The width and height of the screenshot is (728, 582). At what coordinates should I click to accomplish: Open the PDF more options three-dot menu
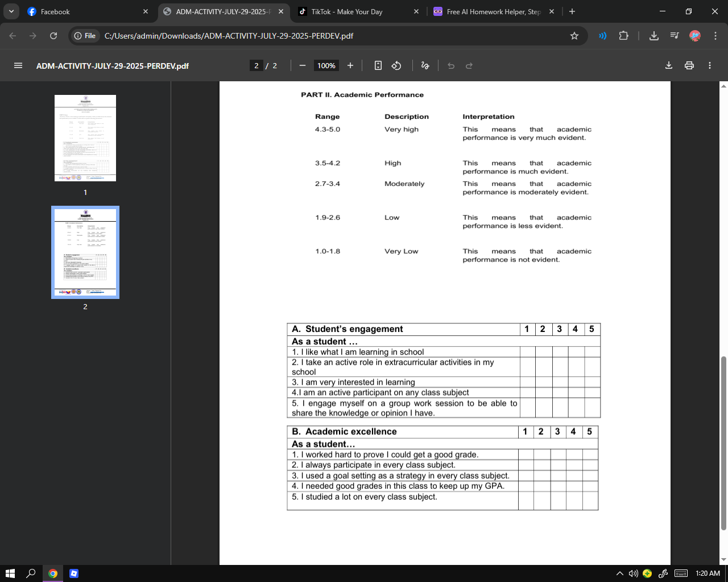coord(710,65)
